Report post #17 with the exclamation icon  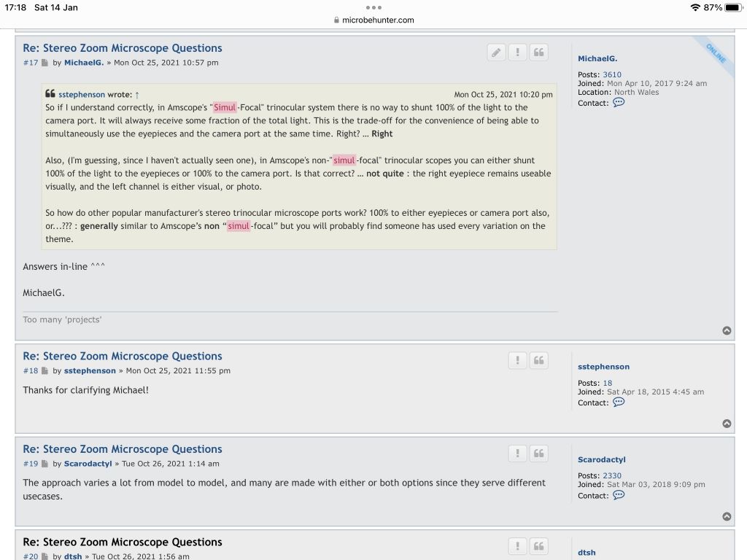coord(517,52)
